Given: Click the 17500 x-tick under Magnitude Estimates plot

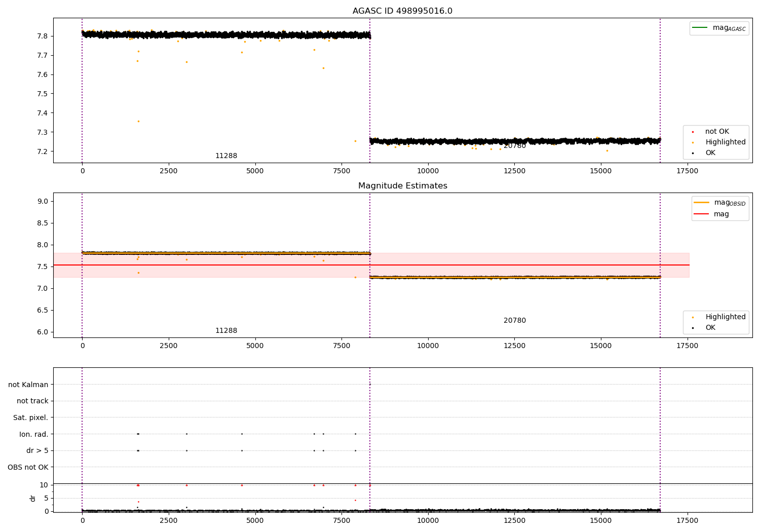Looking at the screenshot, I should point(687,346).
